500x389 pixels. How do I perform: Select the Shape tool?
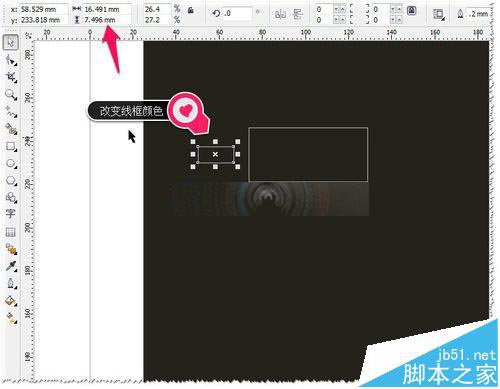11,60
